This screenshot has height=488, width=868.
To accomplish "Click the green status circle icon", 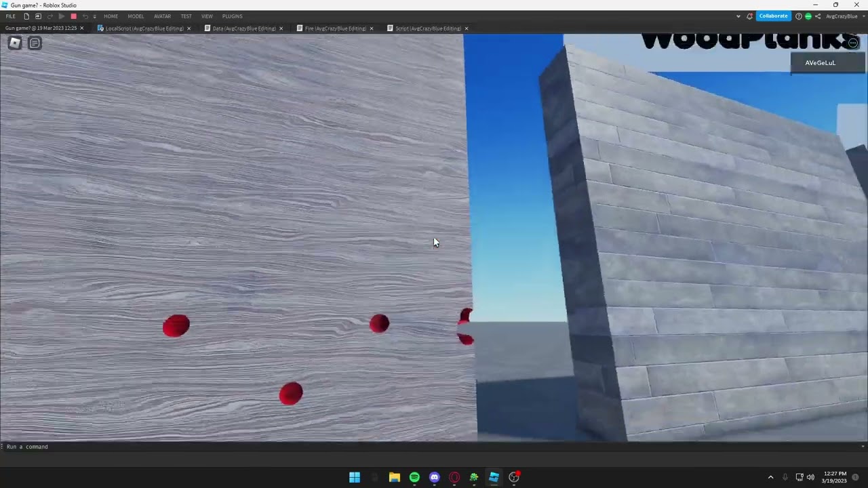I will (808, 16).
